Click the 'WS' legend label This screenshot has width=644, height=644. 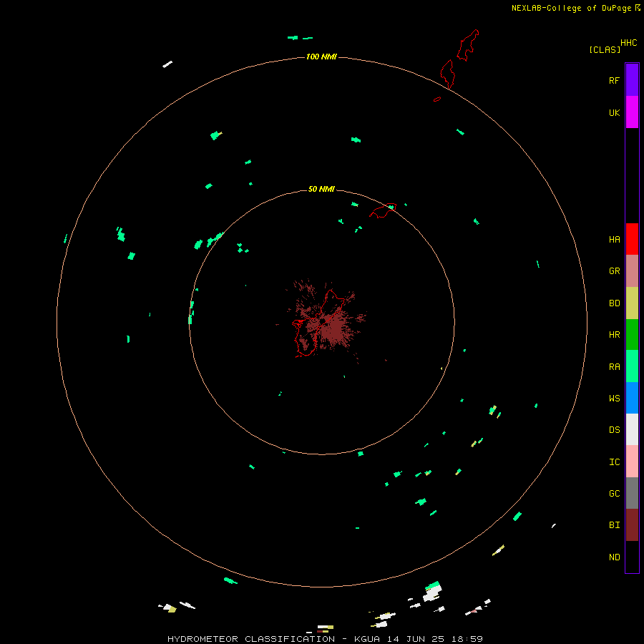pos(614,399)
